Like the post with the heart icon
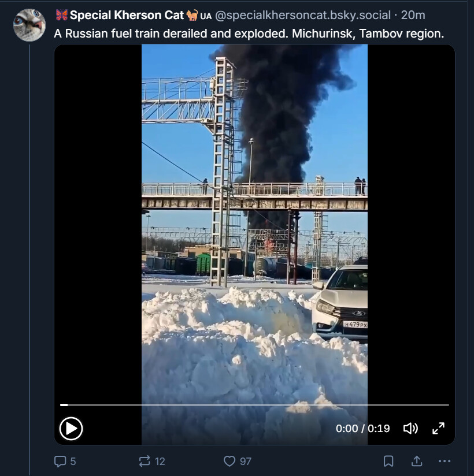 229,461
